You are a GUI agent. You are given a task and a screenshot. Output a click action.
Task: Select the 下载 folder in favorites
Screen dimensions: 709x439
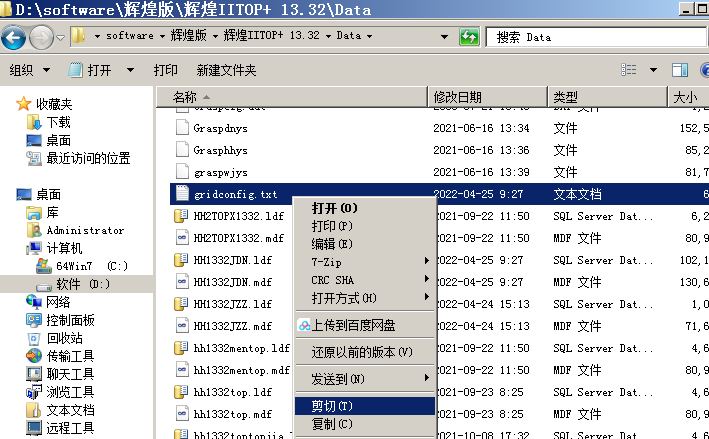[58, 122]
